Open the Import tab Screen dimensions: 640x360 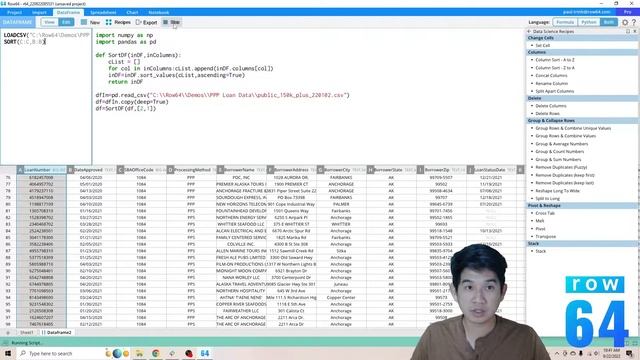pyautogui.click(x=40, y=12)
